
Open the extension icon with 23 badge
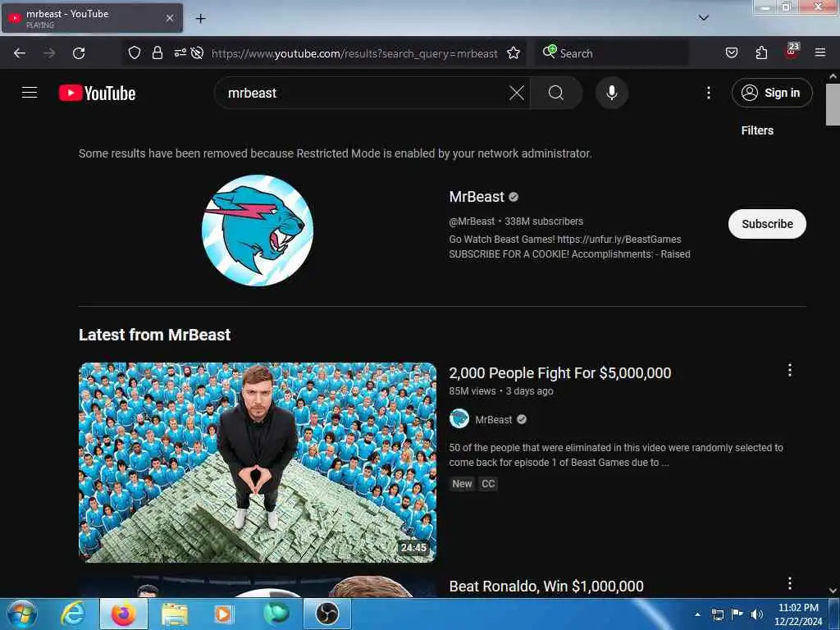(792, 52)
